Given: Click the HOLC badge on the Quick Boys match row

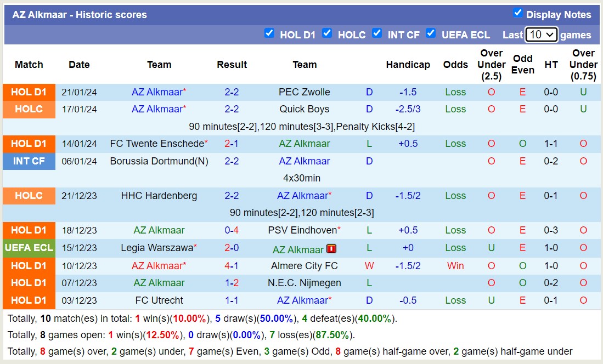Looking at the screenshot, I should (29, 109).
